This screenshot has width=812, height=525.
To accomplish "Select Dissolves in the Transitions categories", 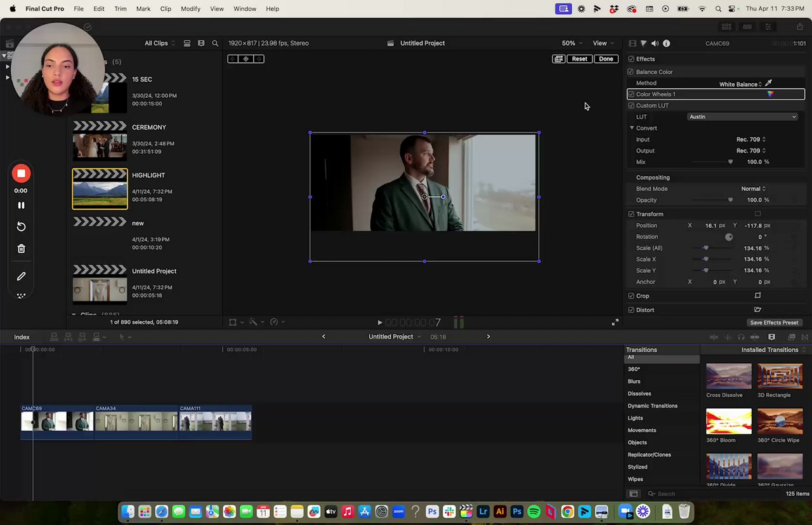I will [x=639, y=394].
